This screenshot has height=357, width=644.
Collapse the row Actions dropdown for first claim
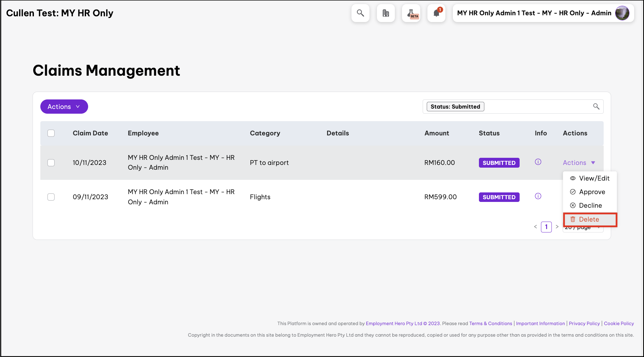click(x=579, y=163)
